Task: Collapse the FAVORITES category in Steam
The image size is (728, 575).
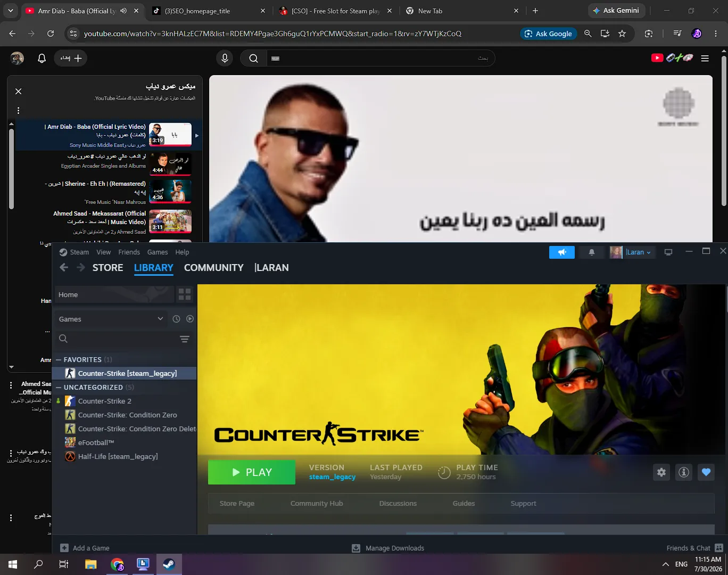Action: click(x=59, y=360)
